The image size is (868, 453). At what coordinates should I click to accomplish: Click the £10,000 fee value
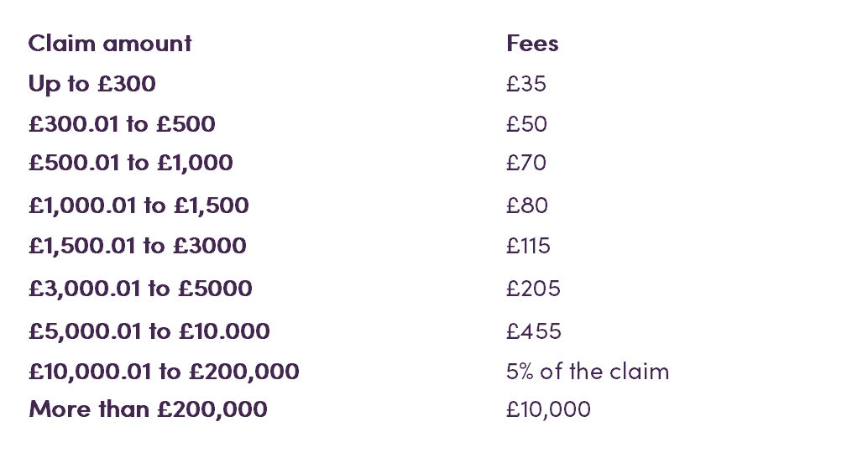pos(549,410)
